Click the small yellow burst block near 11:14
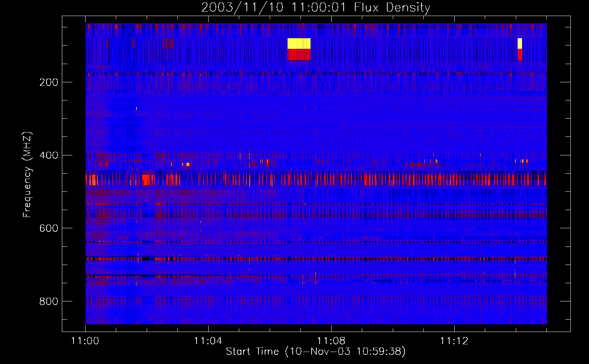 [520, 43]
